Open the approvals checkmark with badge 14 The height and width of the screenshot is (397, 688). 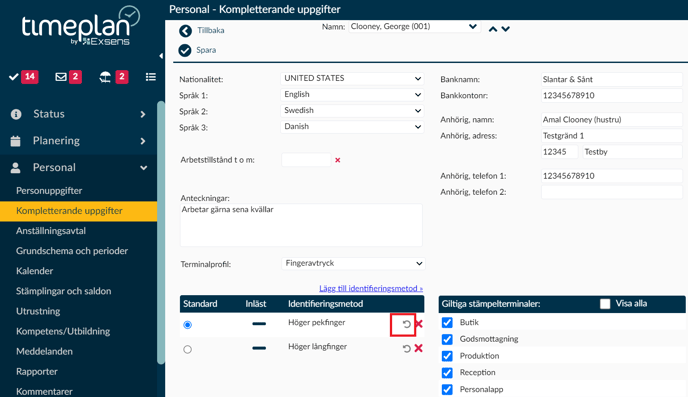pos(24,77)
